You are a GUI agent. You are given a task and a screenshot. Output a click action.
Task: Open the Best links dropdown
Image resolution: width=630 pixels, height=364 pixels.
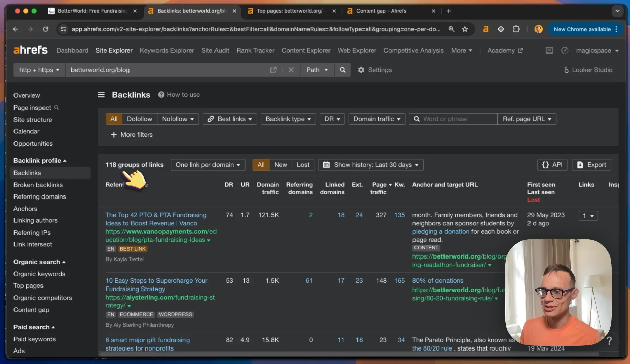[230, 119]
